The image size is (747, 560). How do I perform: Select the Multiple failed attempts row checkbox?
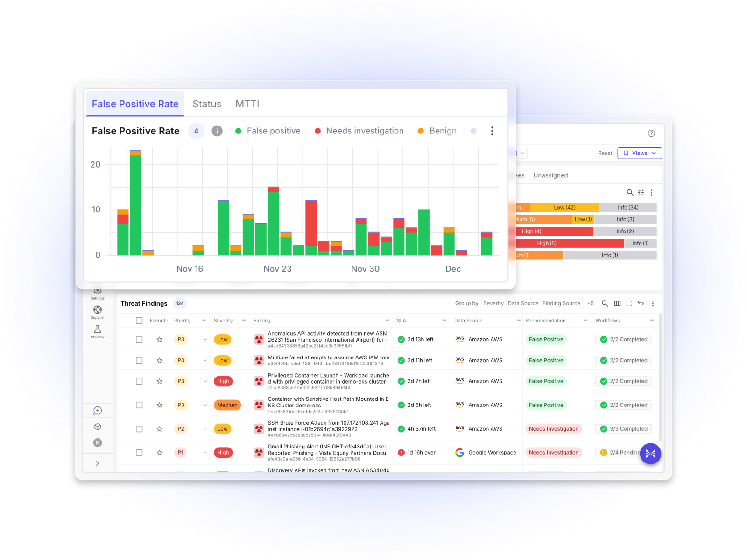139,360
